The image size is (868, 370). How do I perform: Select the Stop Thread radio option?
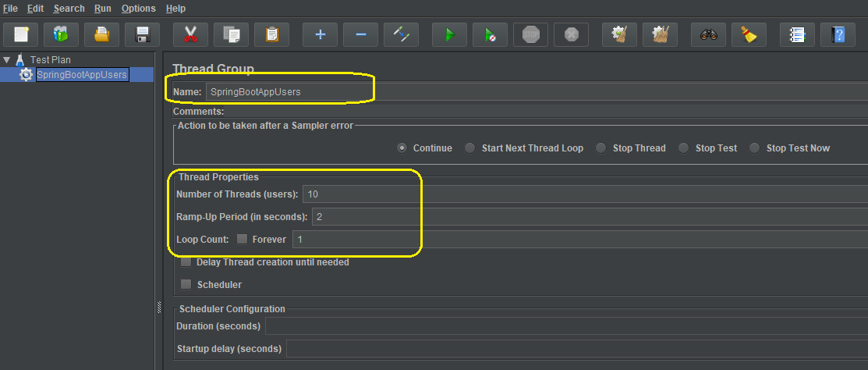pyautogui.click(x=601, y=148)
